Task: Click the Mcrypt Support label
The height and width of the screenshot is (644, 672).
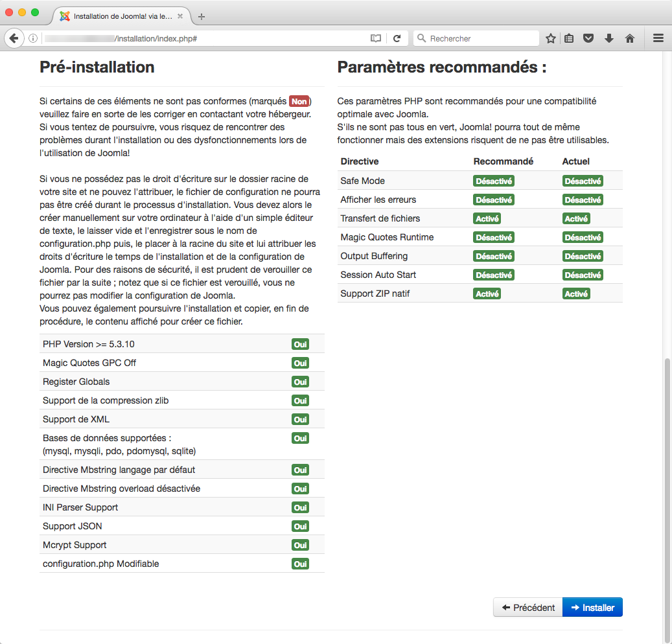Action: 75,545
